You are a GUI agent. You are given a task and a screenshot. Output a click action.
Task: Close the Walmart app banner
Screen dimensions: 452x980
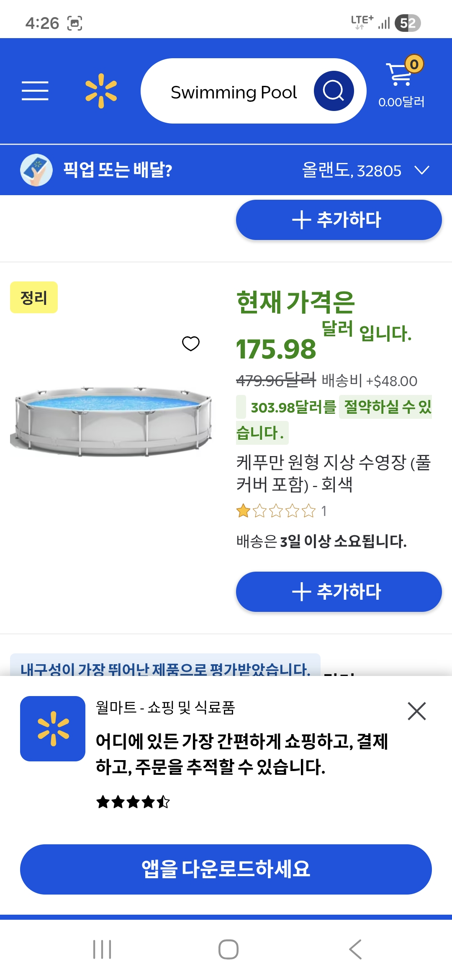click(x=416, y=711)
